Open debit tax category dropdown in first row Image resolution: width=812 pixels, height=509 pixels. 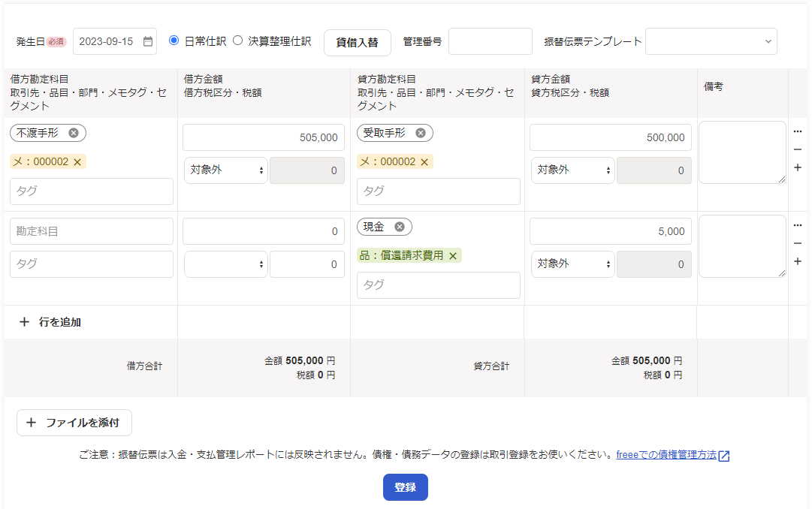(226, 170)
